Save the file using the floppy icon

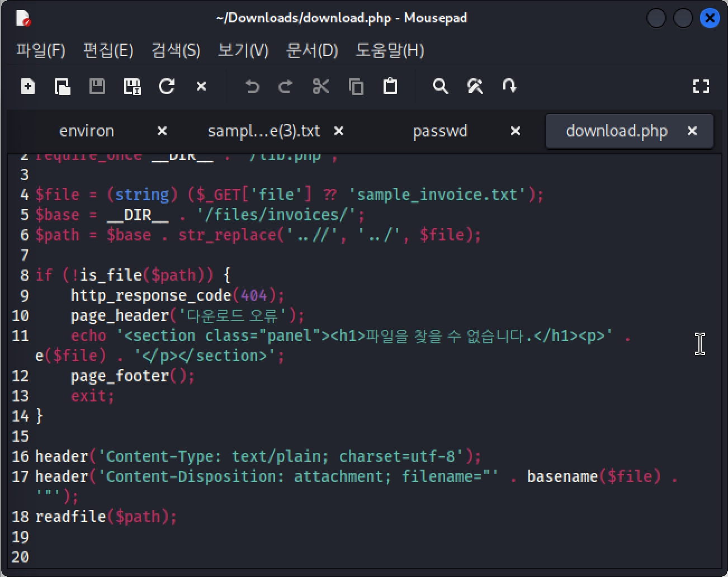coord(97,86)
